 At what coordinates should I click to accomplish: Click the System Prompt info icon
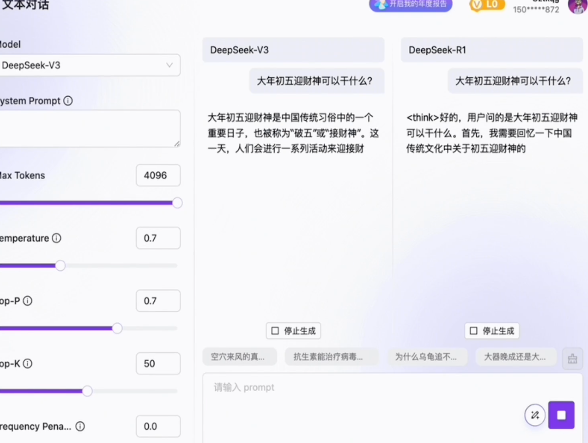pyautogui.click(x=68, y=101)
